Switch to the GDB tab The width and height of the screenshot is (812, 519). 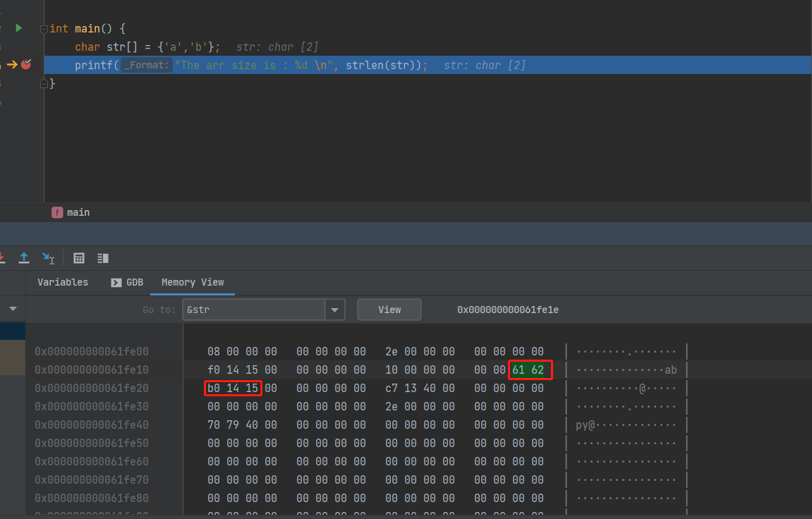point(128,282)
